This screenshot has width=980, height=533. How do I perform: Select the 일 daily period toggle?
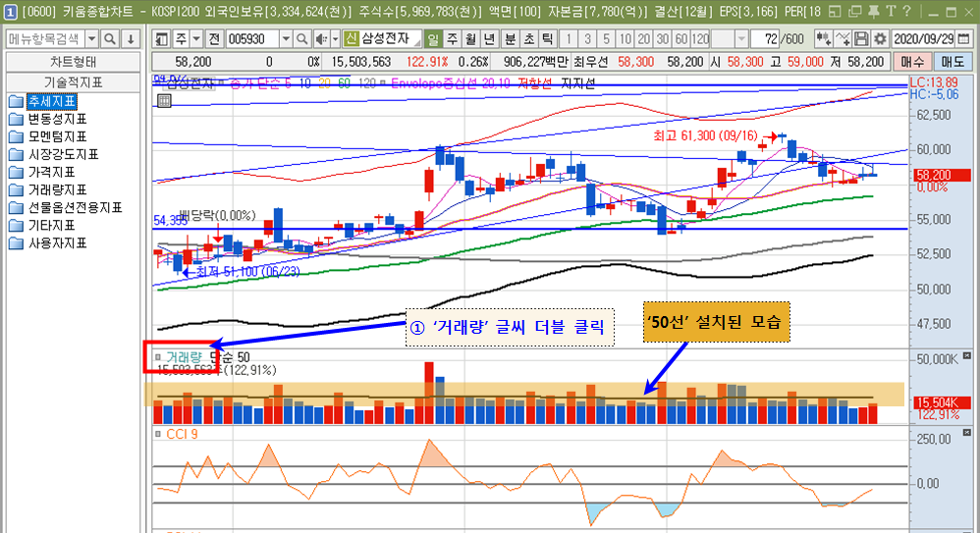432,39
